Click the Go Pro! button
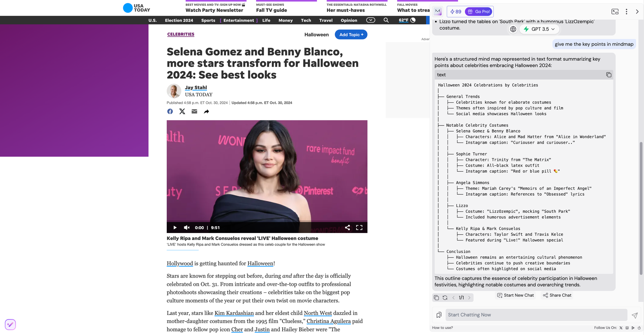Screen dimensions: 644x335 479,12
